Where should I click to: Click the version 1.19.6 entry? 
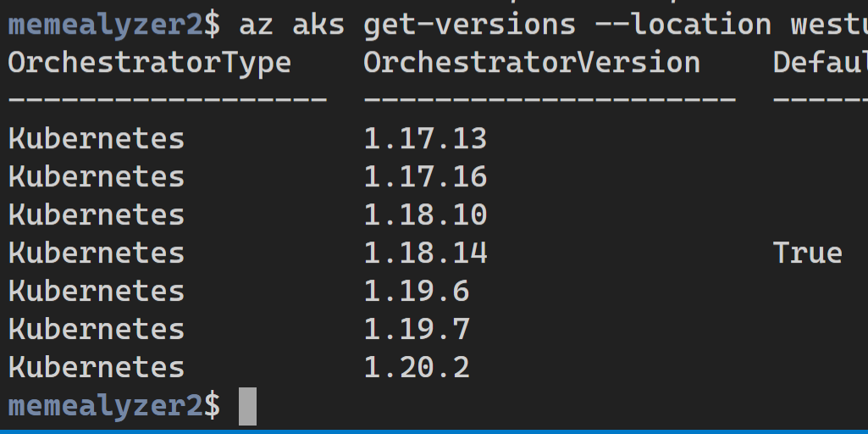[x=417, y=292]
